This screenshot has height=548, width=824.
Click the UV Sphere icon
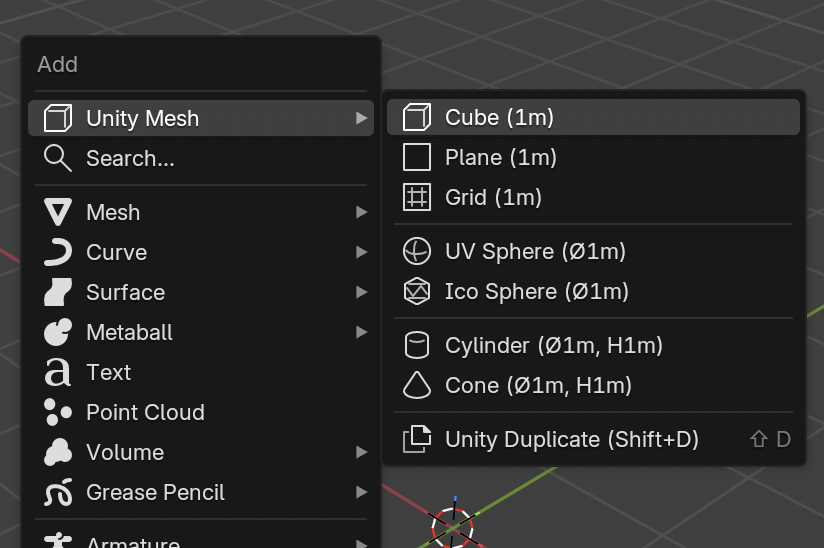pos(417,251)
